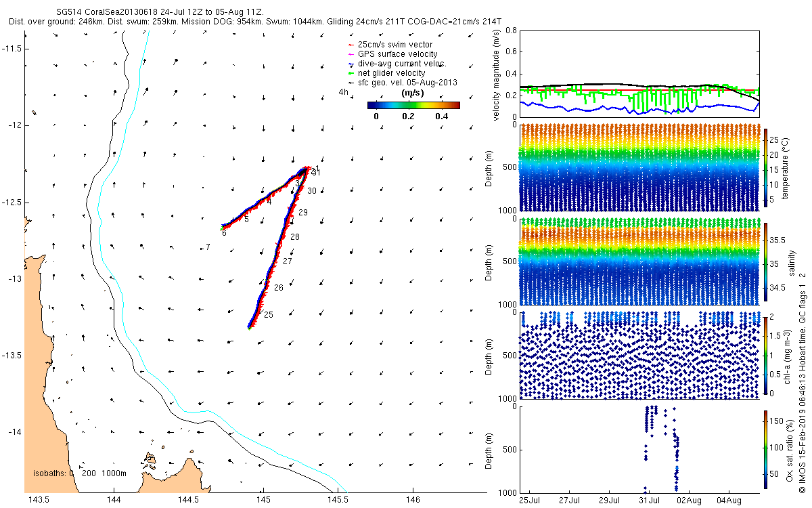Click the temperature colorbar
Image resolution: width=812 pixels, height=508 pixels.
[765, 167]
